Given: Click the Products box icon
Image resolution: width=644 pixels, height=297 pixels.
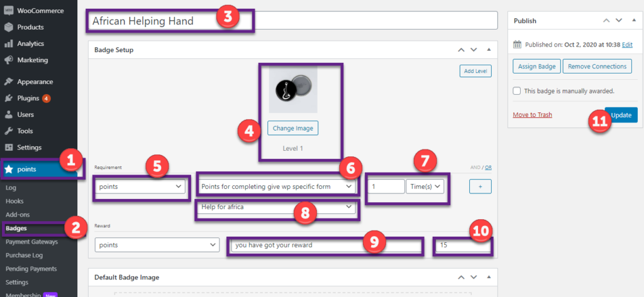Looking at the screenshot, I should [x=9, y=27].
